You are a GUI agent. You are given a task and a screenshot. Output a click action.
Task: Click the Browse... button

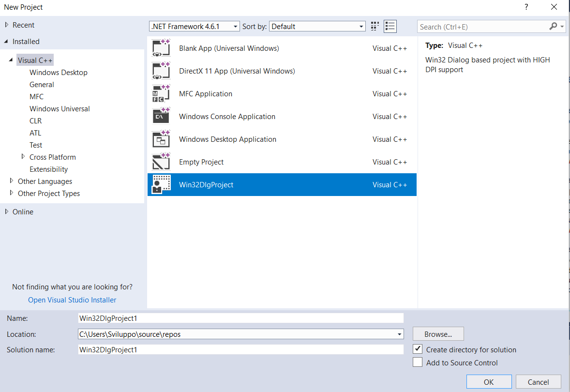(438, 334)
